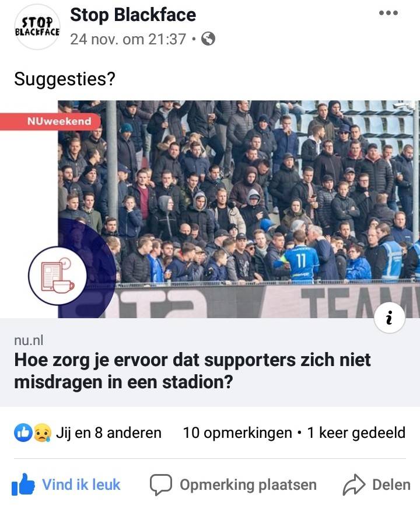420x505 pixels.
Task: Select Opmerking plaatsen to comment
Action: 233,485
